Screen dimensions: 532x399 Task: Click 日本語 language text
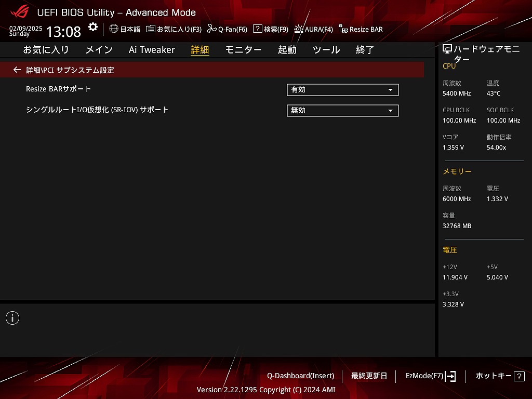130,29
